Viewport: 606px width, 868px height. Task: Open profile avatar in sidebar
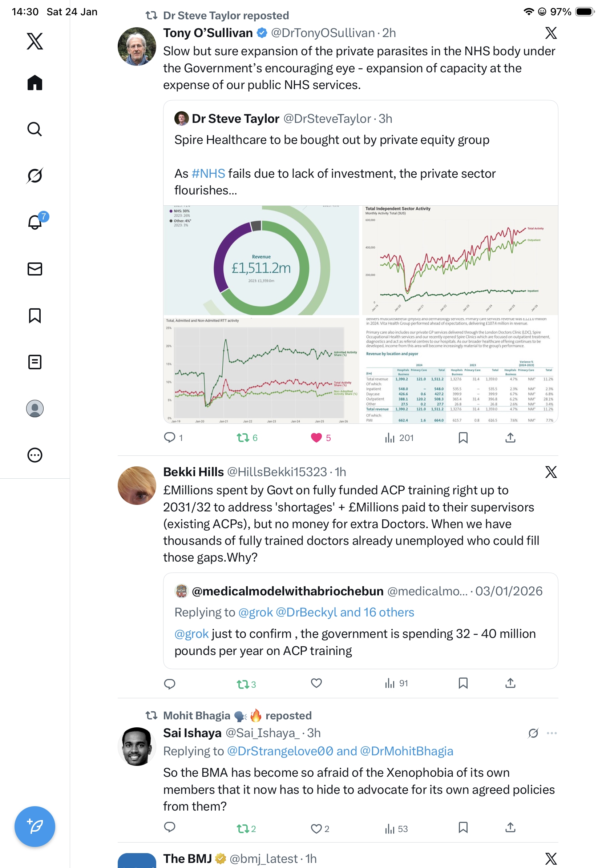(35, 408)
